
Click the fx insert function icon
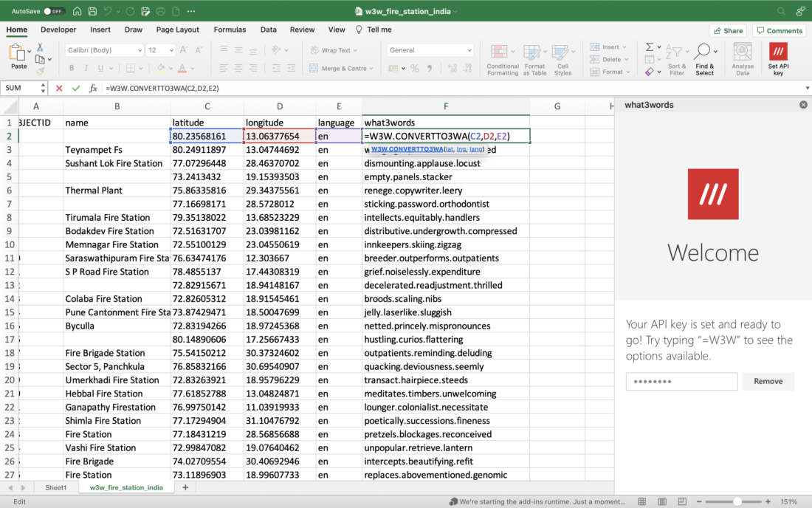pos(93,89)
